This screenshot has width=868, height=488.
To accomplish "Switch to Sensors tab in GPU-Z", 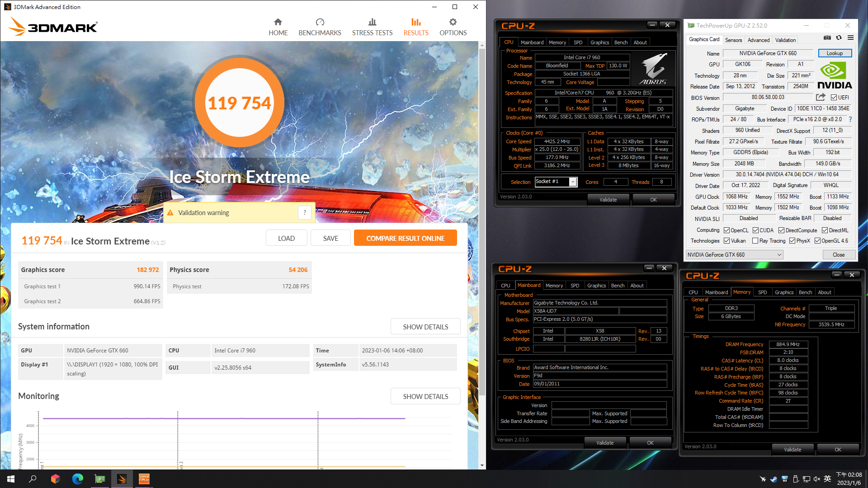I will point(733,40).
